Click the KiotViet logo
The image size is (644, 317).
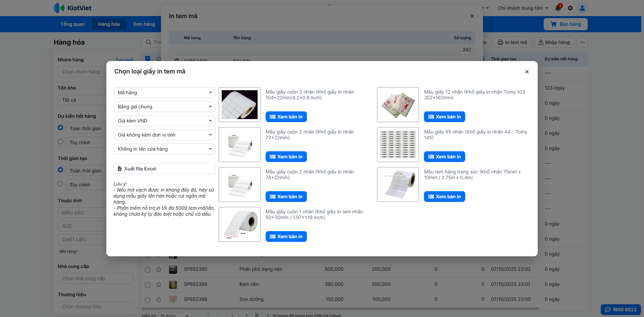tap(73, 8)
